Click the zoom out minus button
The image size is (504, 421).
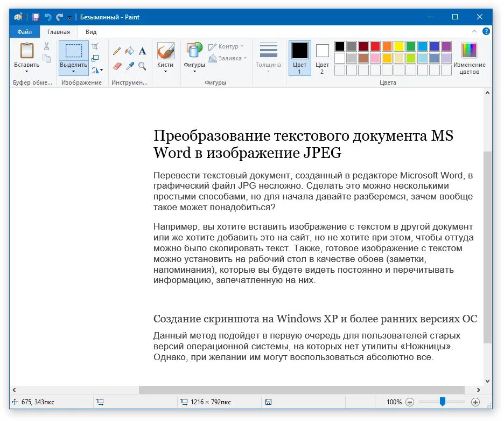click(x=409, y=402)
